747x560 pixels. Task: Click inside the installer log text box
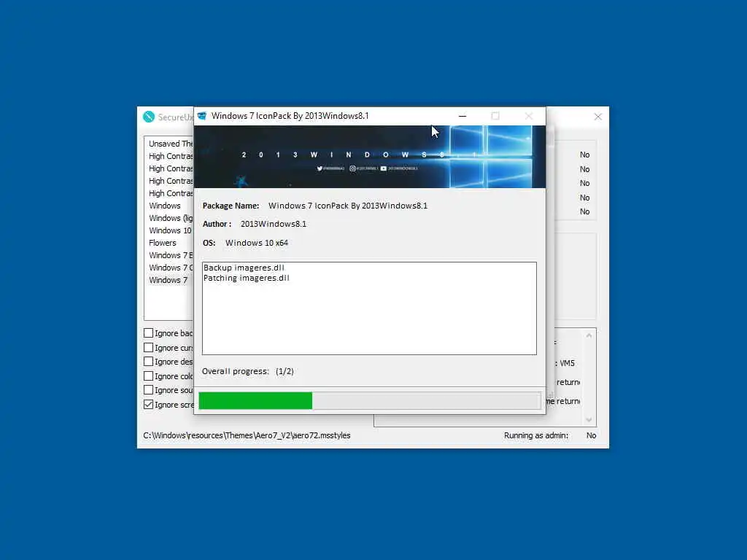(369, 308)
